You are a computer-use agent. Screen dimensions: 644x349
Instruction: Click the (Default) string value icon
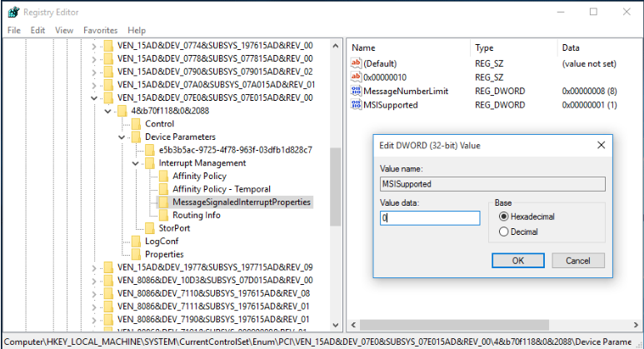point(357,63)
